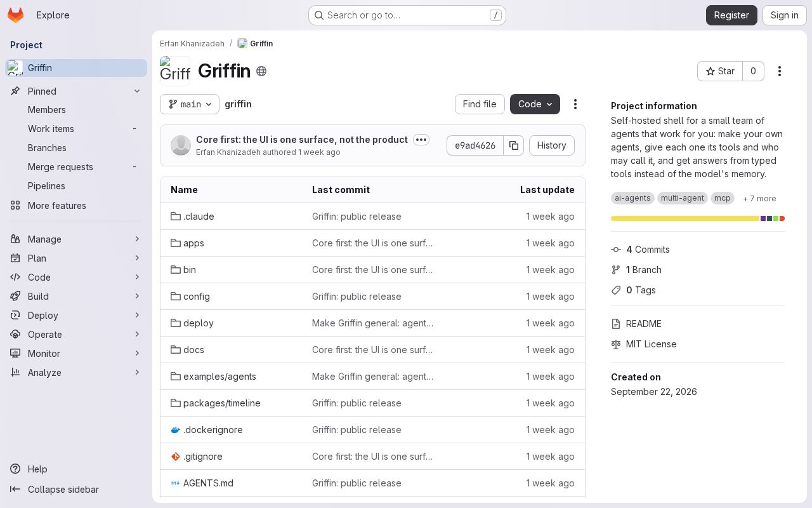Click the GitLab fox logo

click(x=16, y=15)
